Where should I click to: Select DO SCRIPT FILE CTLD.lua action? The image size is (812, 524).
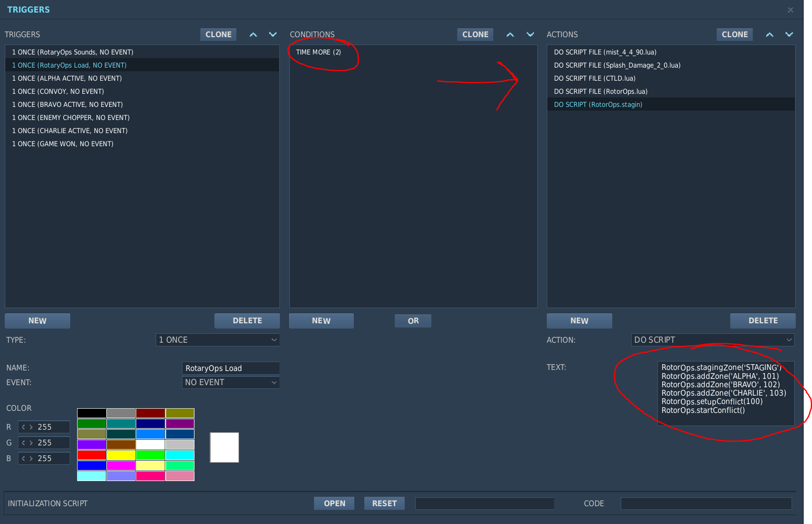(x=594, y=79)
